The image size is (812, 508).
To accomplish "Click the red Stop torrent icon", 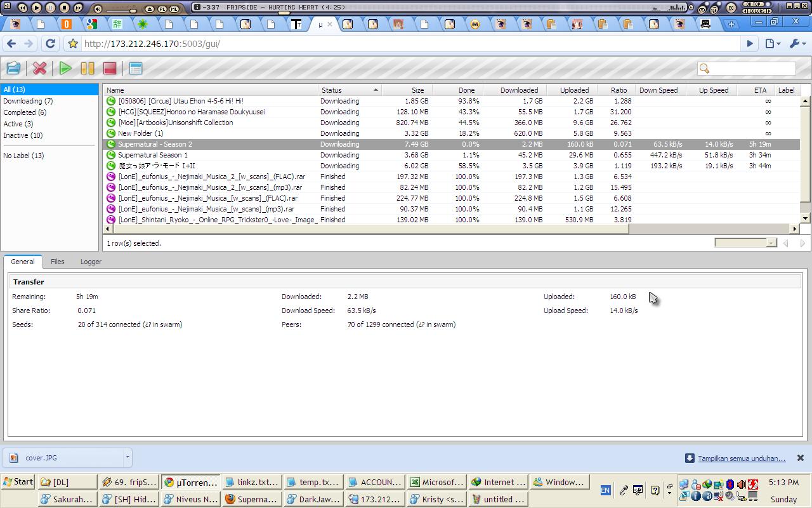I will pos(110,69).
